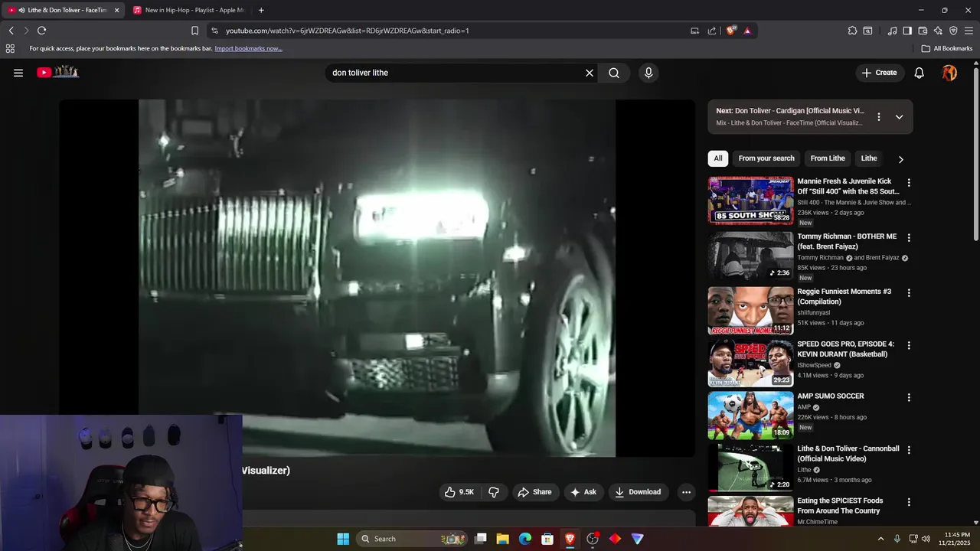The width and height of the screenshot is (980, 551).
Task: Open IShowSpeed channel name
Action: click(x=815, y=365)
